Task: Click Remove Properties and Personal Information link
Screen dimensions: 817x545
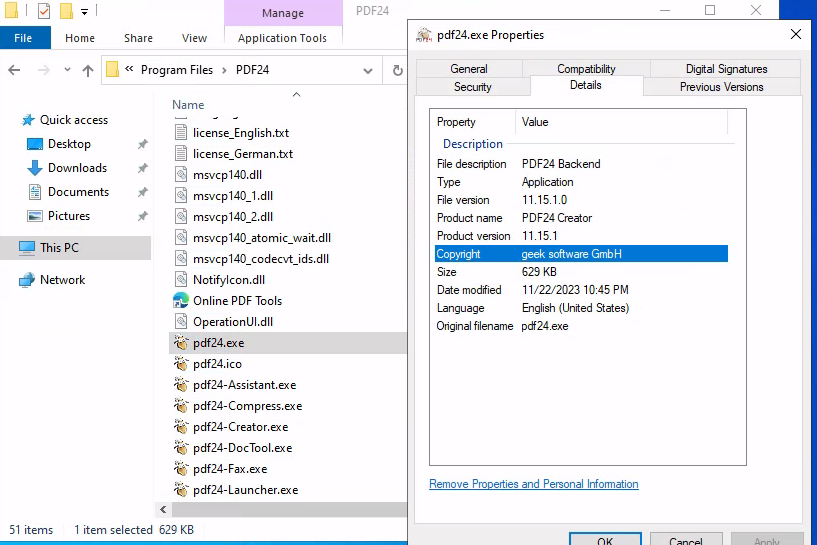Action: click(x=534, y=484)
